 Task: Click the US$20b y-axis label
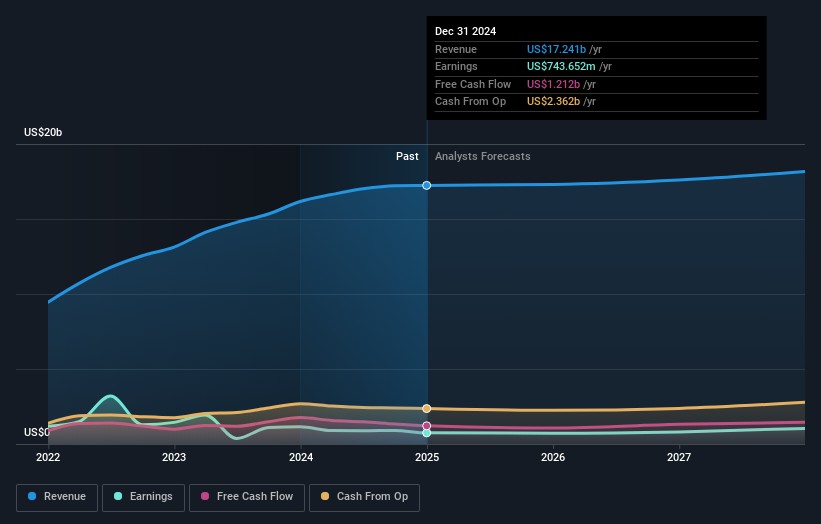pyautogui.click(x=44, y=133)
